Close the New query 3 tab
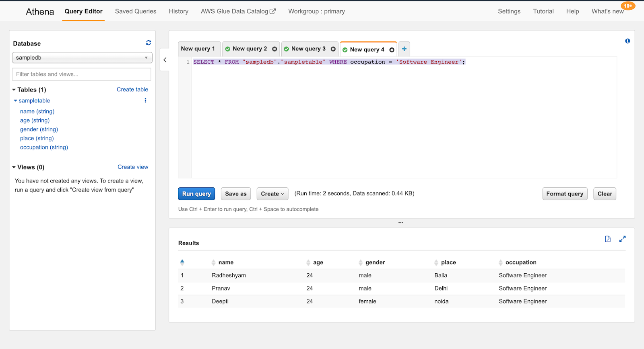The image size is (644, 349). pyautogui.click(x=333, y=49)
